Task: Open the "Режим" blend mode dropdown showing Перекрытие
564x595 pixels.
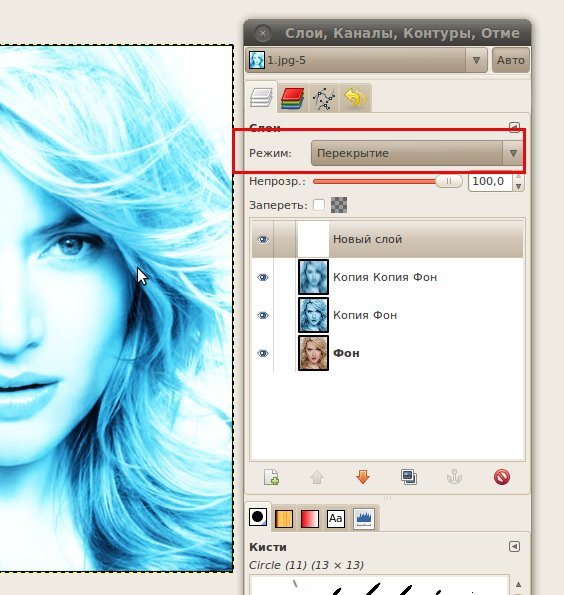Action: [416, 153]
